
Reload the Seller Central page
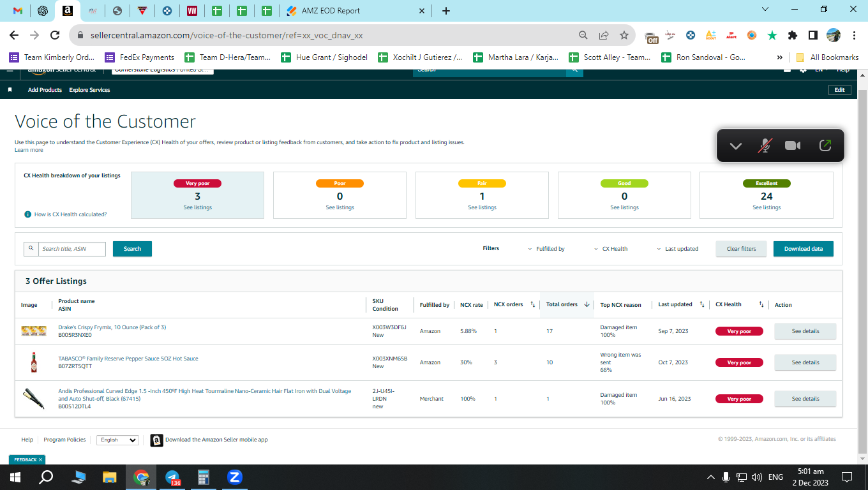click(x=55, y=35)
